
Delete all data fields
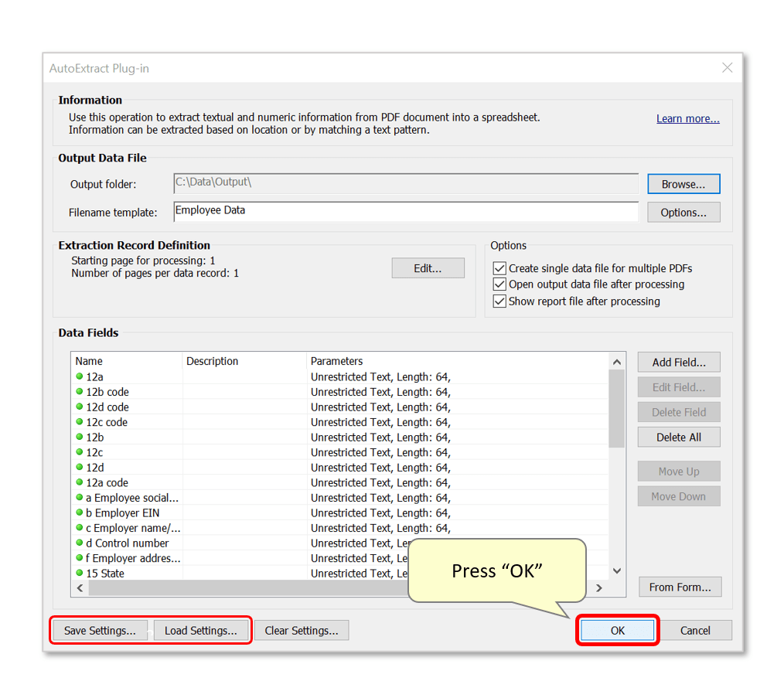[x=678, y=436]
